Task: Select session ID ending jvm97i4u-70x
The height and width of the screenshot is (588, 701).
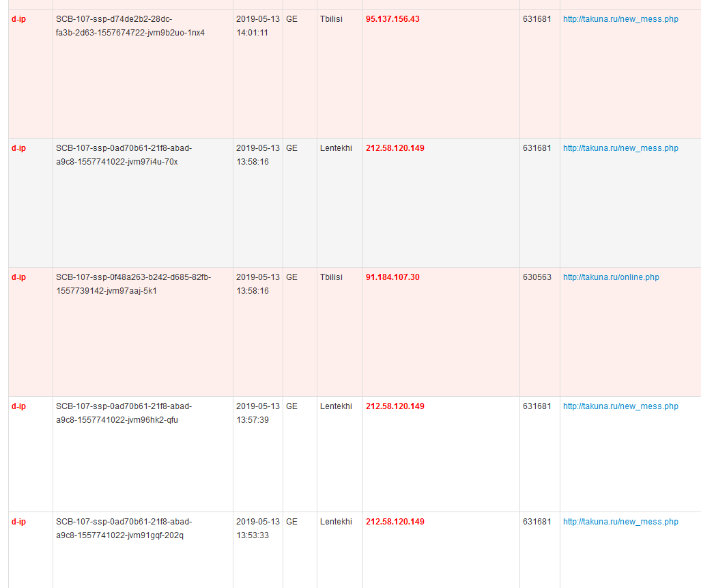Action: point(124,155)
